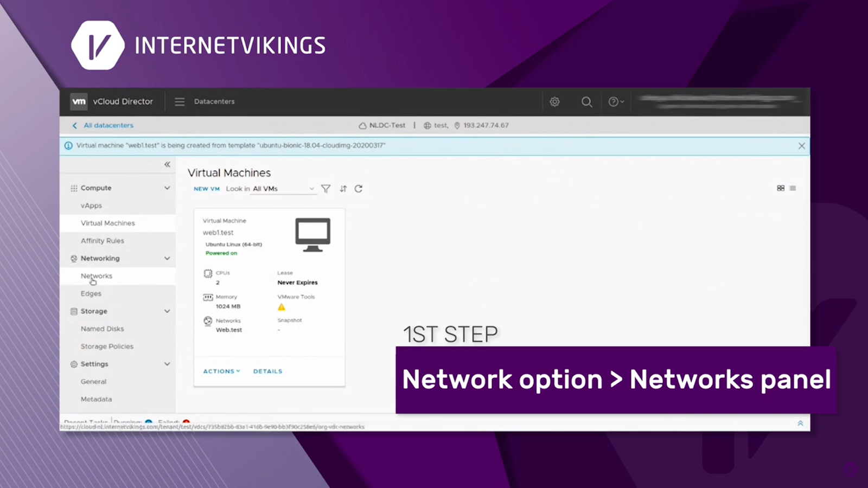Screen dimensions: 868x488
Task: Switch to card grid view
Action: coord(781,188)
